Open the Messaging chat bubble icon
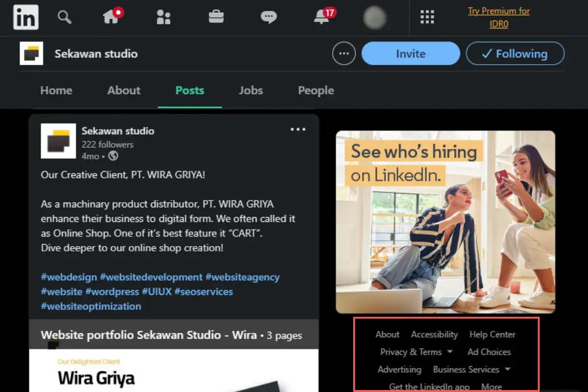588x392 pixels. coord(269,18)
